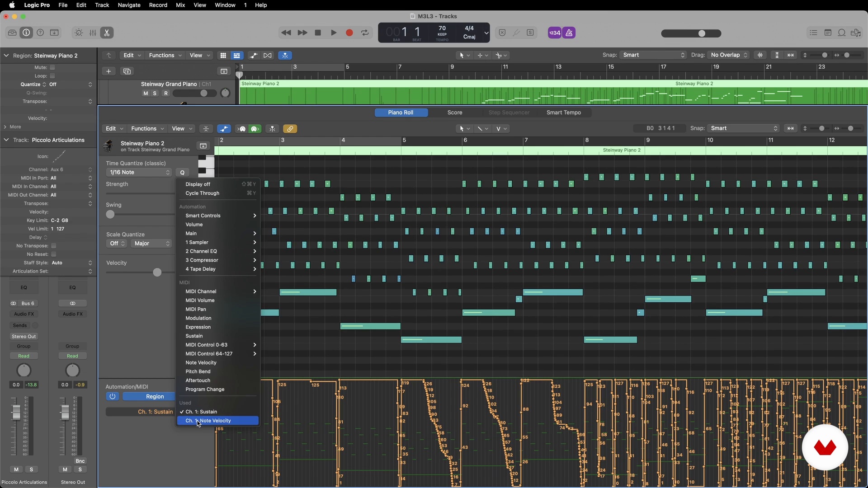Viewport: 868px width, 488px height.
Task: Solo Steinway Grand Piano track
Action: click(x=155, y=93)
